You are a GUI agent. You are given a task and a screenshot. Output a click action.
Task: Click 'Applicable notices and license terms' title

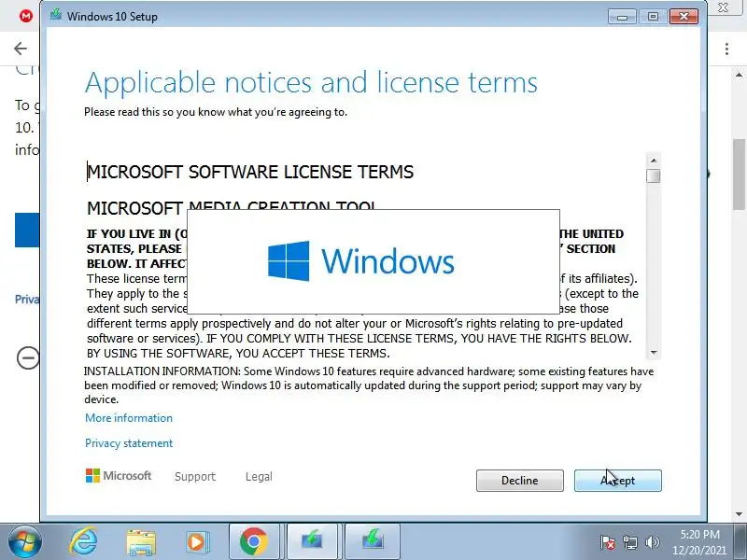pyautogui.click(x=311, y=82)
